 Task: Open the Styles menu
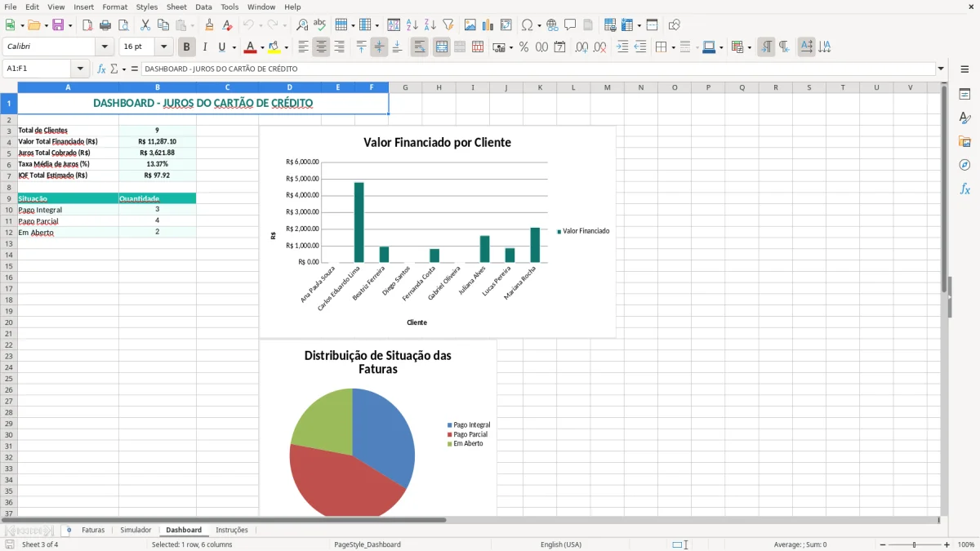point(147,7)
